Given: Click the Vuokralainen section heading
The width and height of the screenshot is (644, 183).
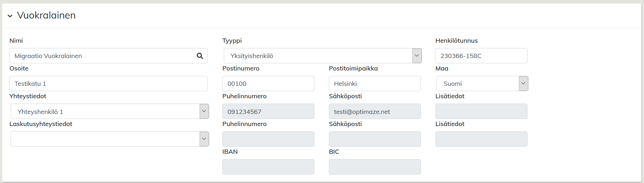Looking at the screenshot, I should click(x=46, y=15).
